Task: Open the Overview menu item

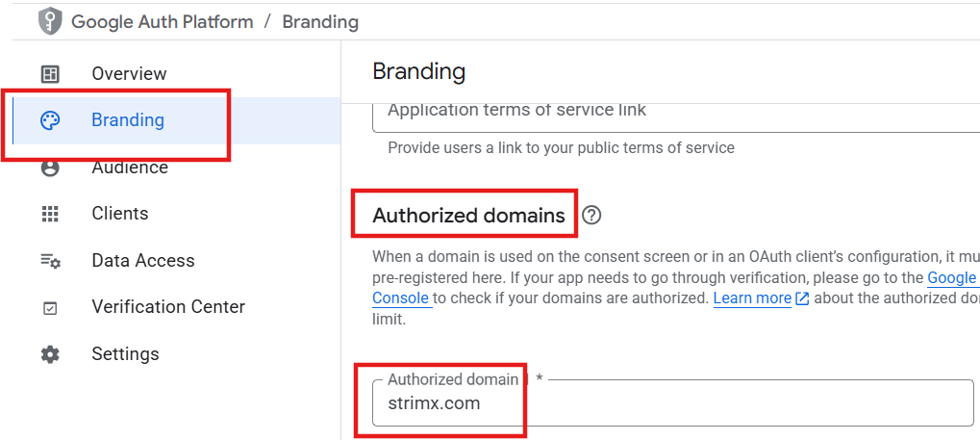Action: 129,74
